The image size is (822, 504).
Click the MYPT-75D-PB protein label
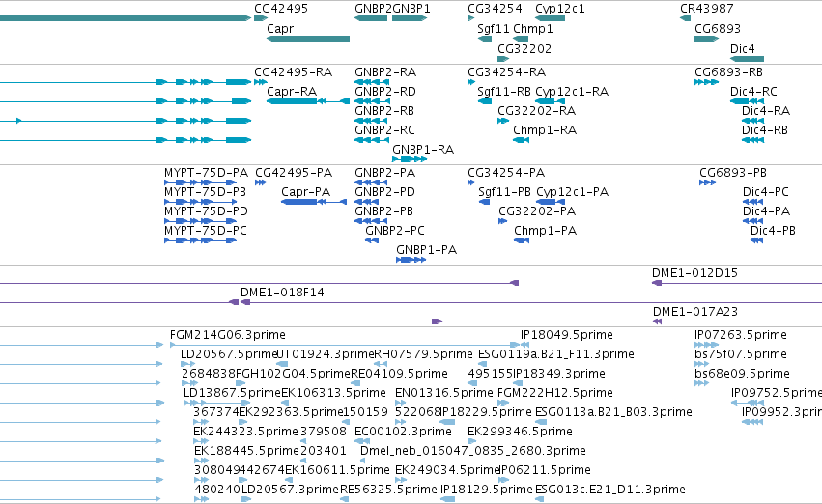click(205, 192)
